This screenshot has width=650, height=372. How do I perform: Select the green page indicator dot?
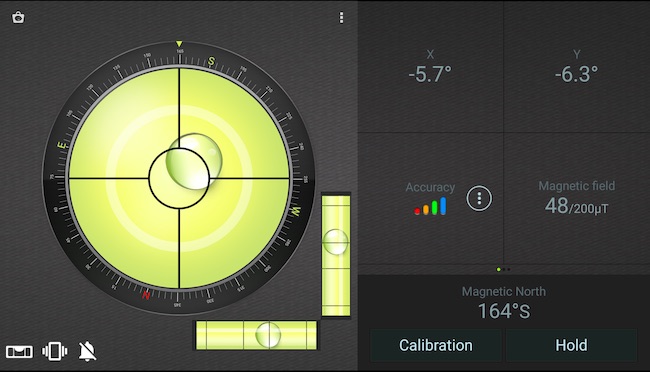pos(499,270)
